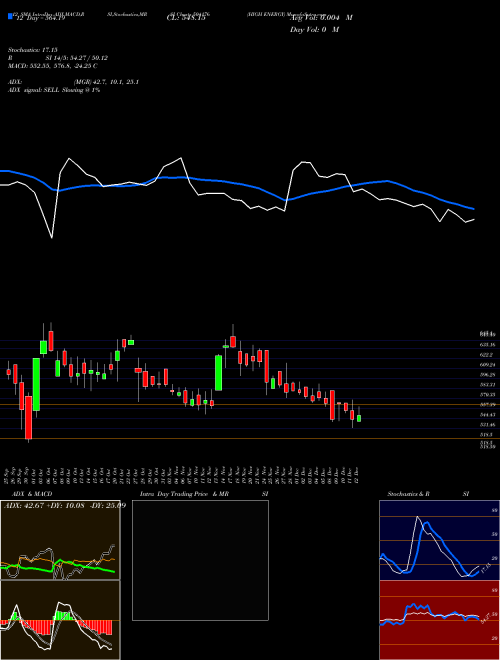Click the white line's lowest dip point
500x660 pixels.
coord(52,238)
